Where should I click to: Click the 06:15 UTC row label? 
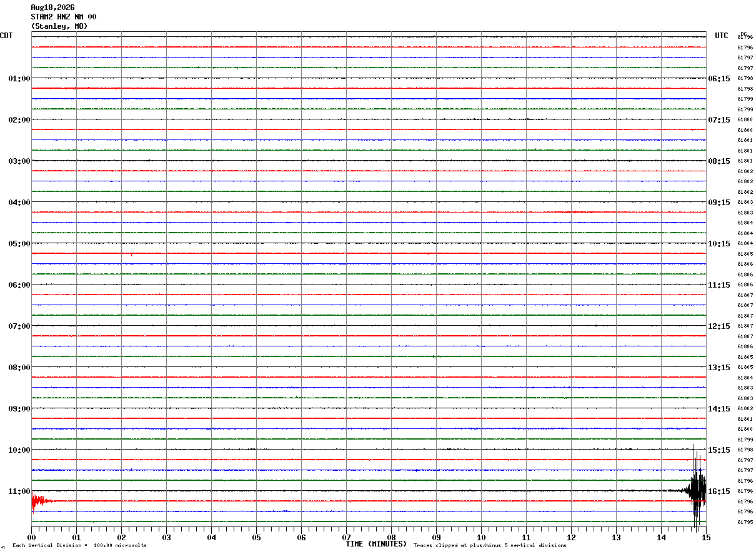[x=719, y=79]
